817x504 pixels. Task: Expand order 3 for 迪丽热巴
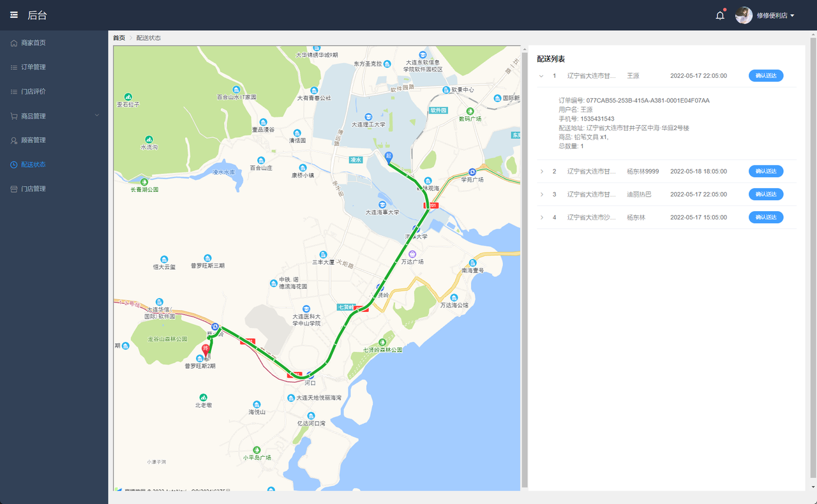pyautogui.click(x=542, y=194)
